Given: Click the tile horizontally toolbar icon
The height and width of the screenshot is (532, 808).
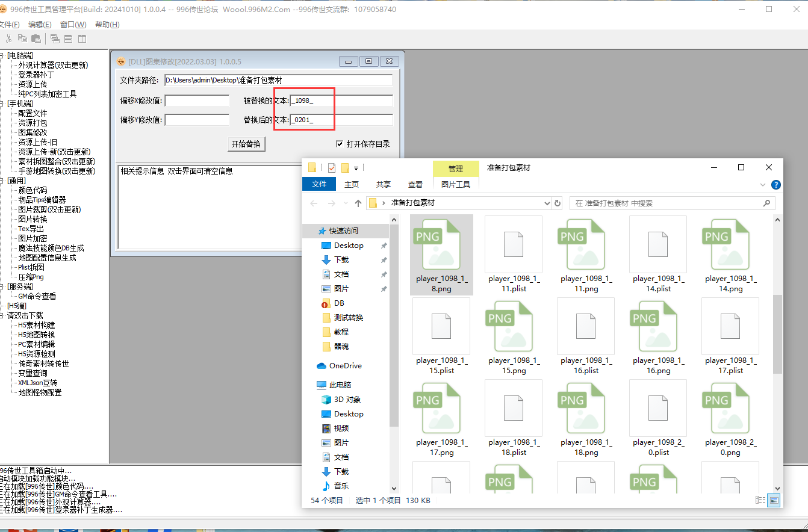Looking at the screenshot, I should pos(68,39).
